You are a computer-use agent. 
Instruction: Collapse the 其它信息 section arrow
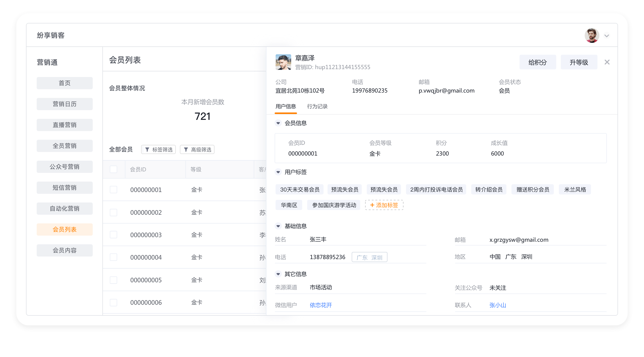(x=278, y=274)
